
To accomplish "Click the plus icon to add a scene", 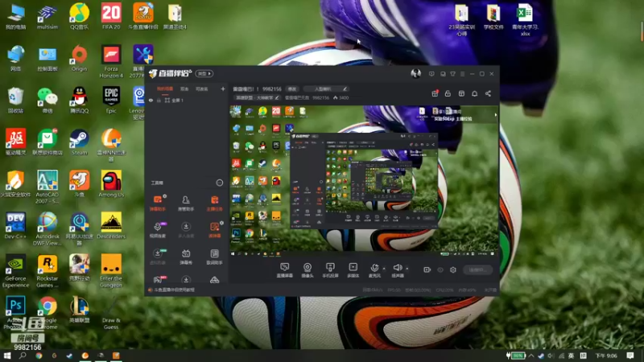I will [223, 88].
